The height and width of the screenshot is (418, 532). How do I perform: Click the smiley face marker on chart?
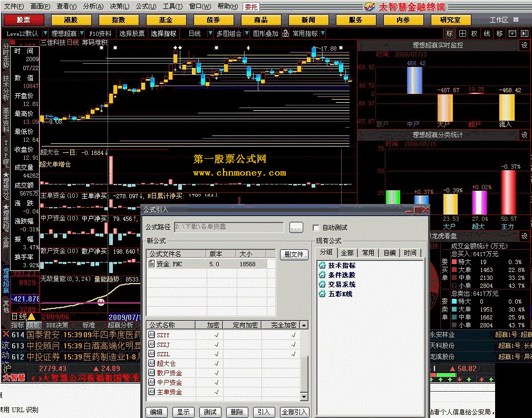(101, 302)
